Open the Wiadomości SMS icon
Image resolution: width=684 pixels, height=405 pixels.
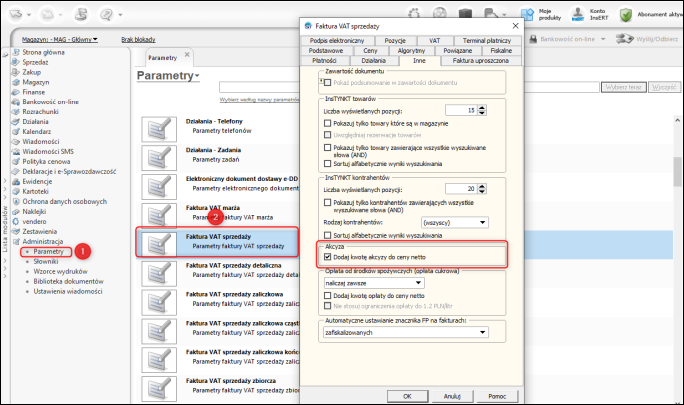[x=16, y=151]
